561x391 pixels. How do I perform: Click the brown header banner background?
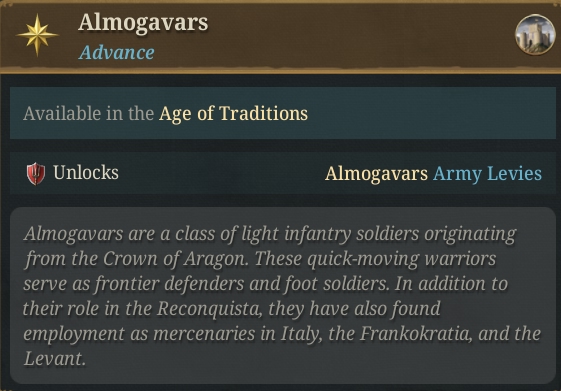[x=280, y=36]
